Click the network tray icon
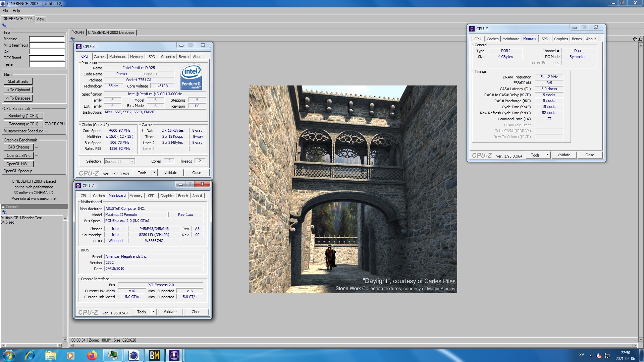Image resolution: width=644 pixels, height=362 pixels. click(607, 356)
